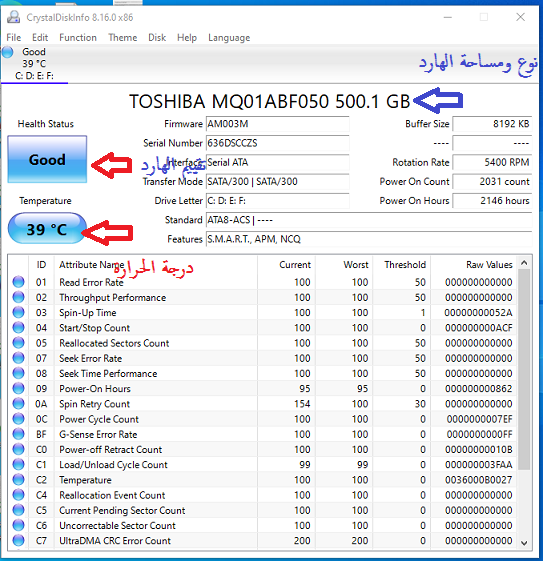Select the C: D: E: F: disk tab

click(34, 64)
